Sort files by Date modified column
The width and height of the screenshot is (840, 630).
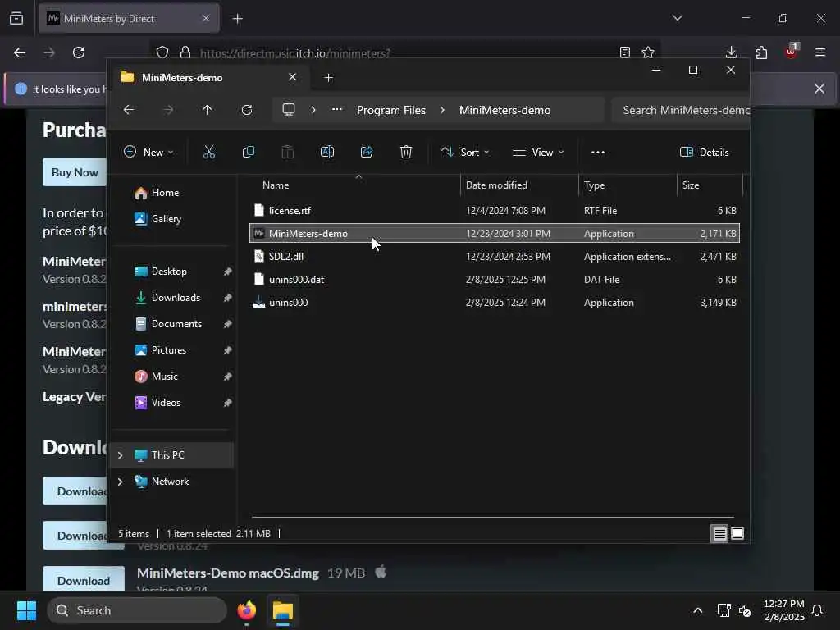pyautogui.click(x=496, y=185)
